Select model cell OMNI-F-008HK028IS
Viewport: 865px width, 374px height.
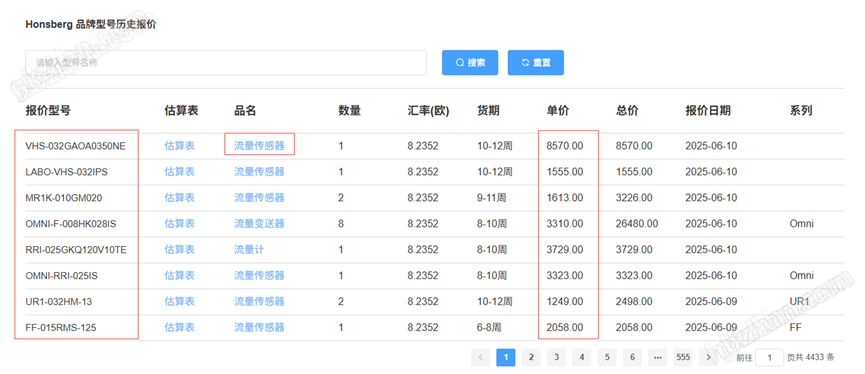pos(71,224)
